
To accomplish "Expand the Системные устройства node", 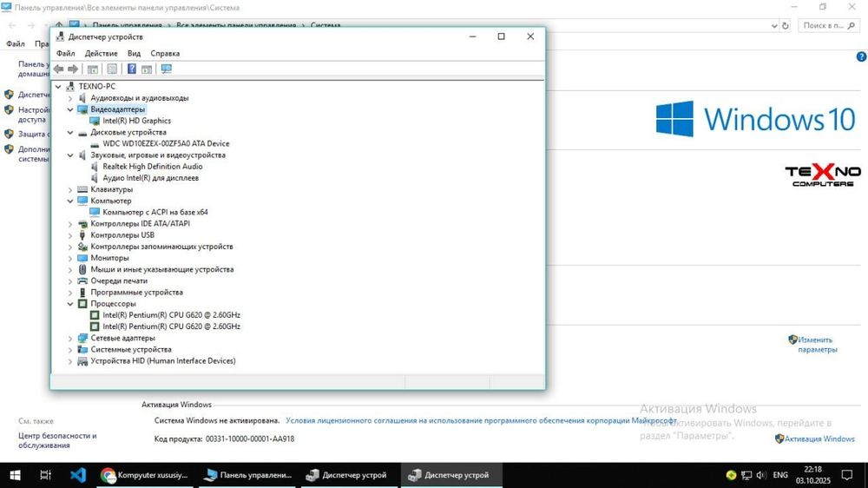I will click(70, 350).
